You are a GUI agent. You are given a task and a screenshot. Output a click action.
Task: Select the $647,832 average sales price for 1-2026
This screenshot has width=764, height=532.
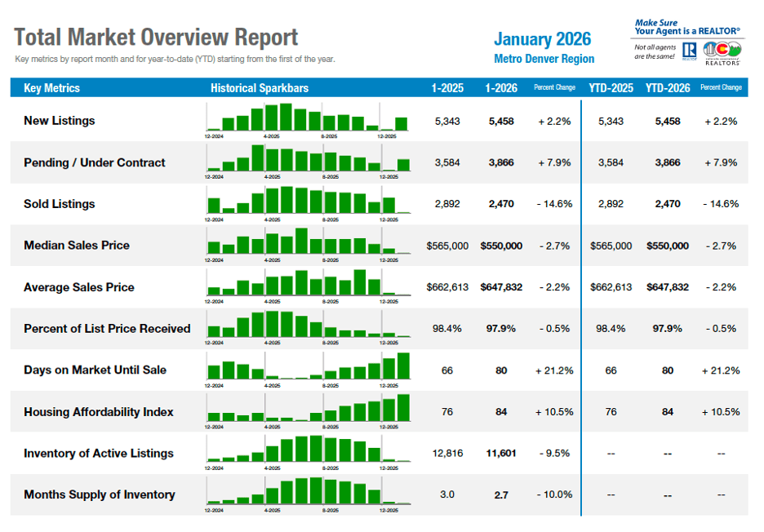[x=501, y=287]
